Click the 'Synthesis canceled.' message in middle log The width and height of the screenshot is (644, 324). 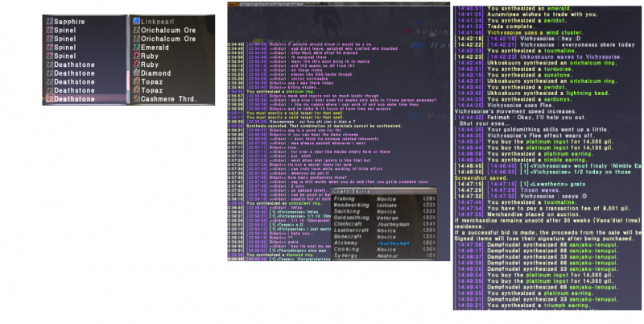coord(324,126)
